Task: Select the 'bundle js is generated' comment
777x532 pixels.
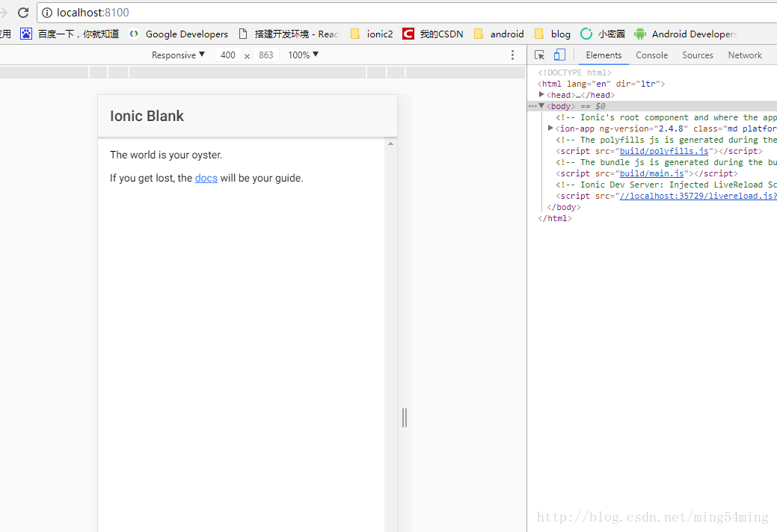Action: click(x=666, y=162)
